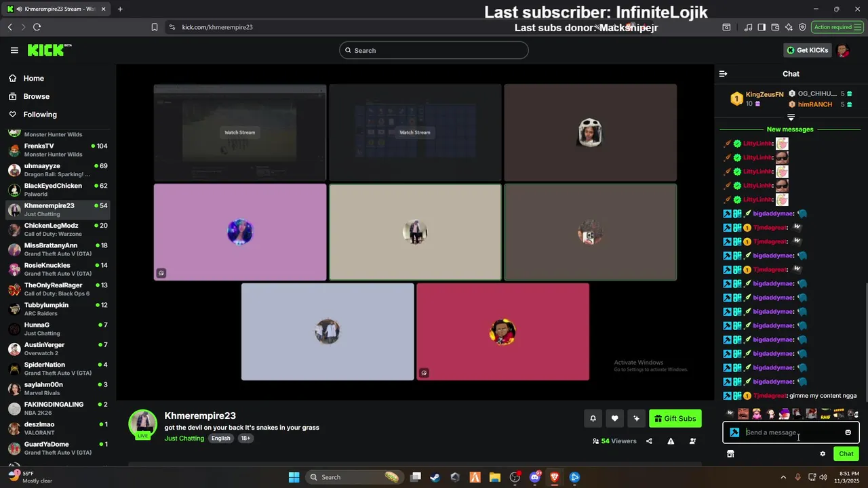Open Khmerempire23 streamer avatar
Viewport: 868px width, 488px height.
click(143, 424)
